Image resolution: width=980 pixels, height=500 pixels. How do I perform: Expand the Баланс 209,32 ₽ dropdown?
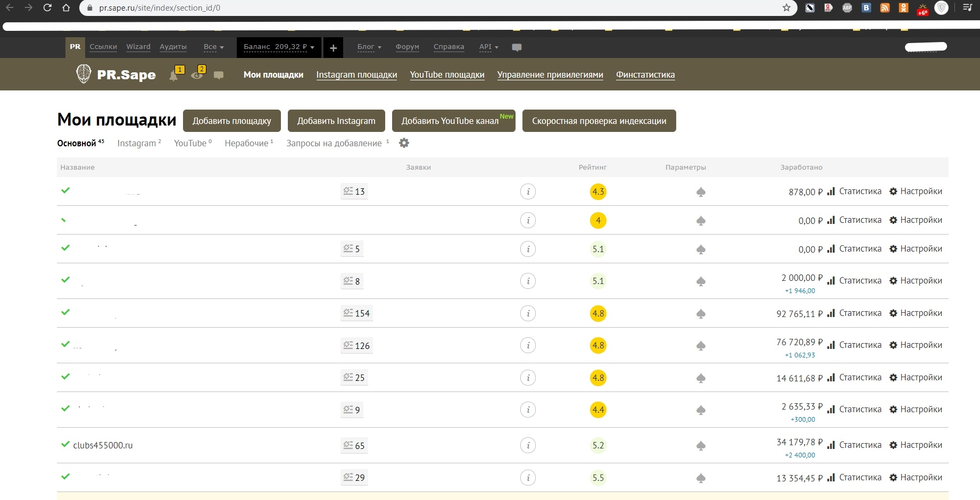pos(279,48)
